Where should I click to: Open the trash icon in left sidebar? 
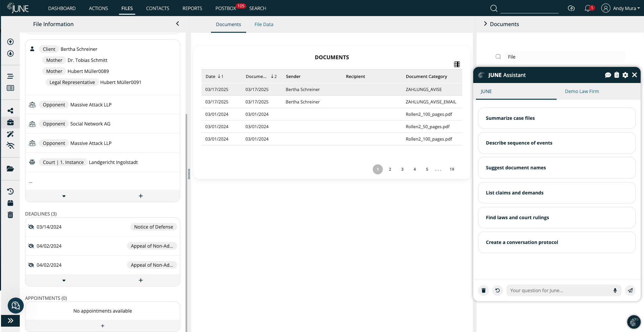coord(10,215)
